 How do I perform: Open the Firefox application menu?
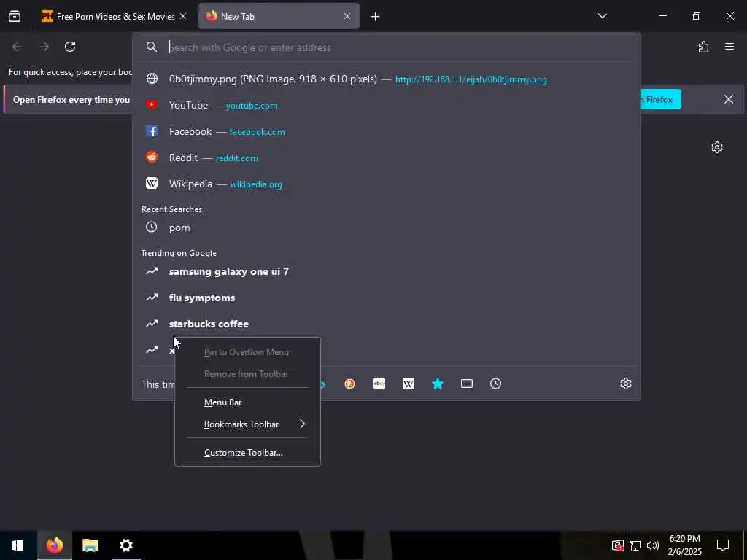click(729, 47)
